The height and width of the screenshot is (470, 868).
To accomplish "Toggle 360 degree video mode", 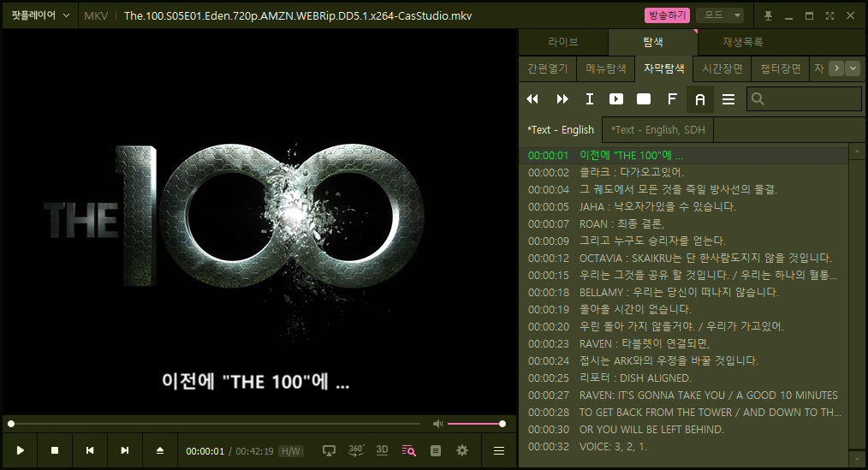I will (x=356, y=450).
